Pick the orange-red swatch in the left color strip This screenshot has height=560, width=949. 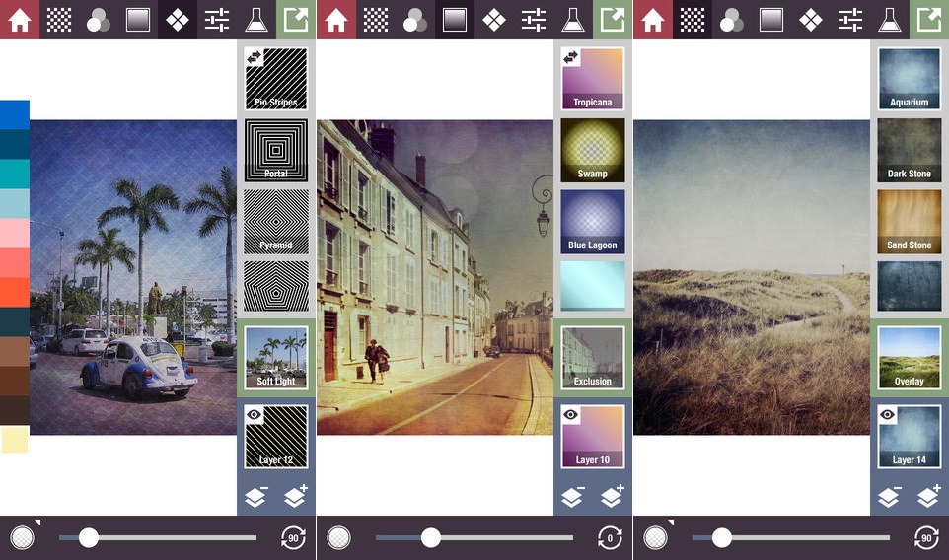pyautogui.click(x=15, y=292)
